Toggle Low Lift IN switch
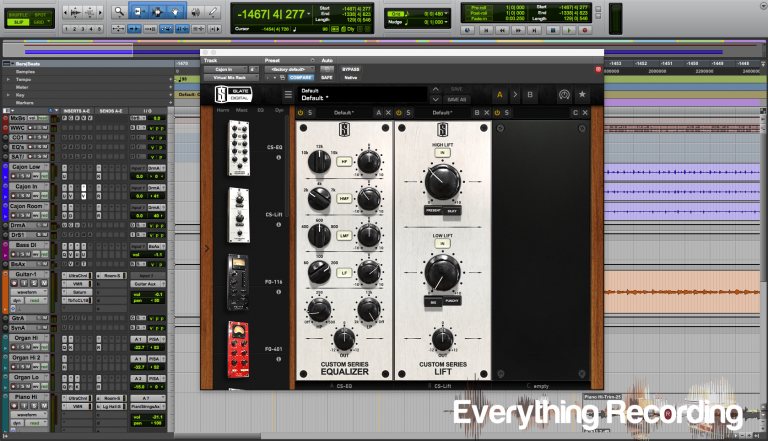This screenshot has height=441, width=768. (x=442, y=244)
